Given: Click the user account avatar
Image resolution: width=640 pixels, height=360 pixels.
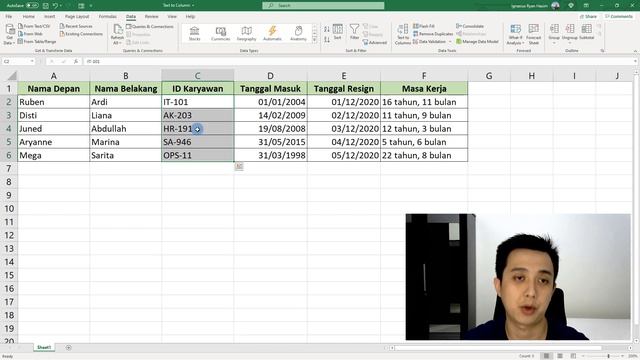Looking at the screenshot, I should pos(555,6).
